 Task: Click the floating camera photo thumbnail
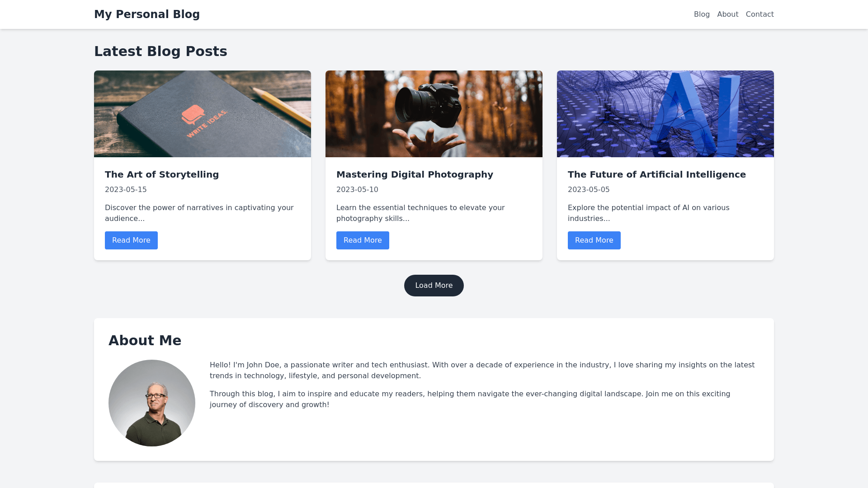click(x=434, y=114)
